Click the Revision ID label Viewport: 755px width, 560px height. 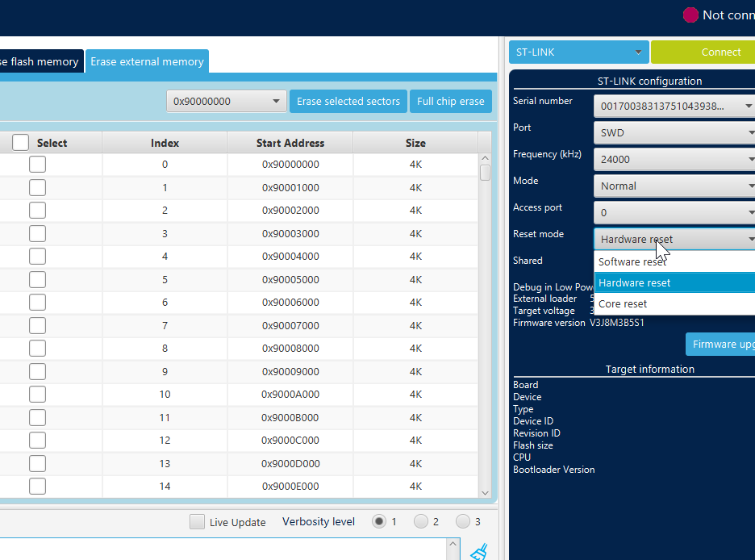(536, 433)
